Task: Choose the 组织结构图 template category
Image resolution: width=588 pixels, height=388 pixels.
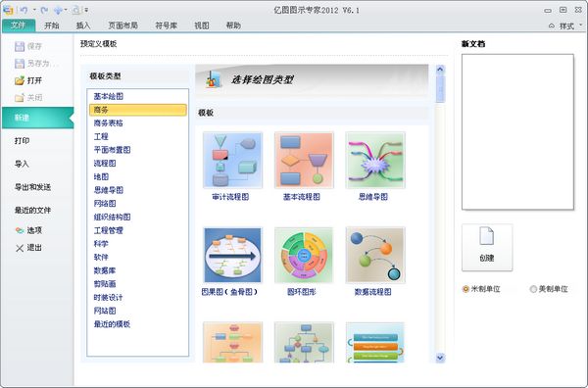Action: [112, 218]
